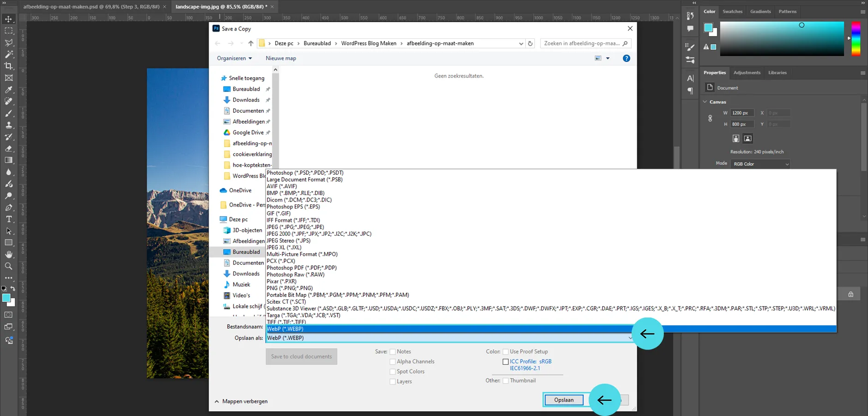The image size is (868, 416).
Task: Set canvas to portrait orientation
Action: (736, 139)
